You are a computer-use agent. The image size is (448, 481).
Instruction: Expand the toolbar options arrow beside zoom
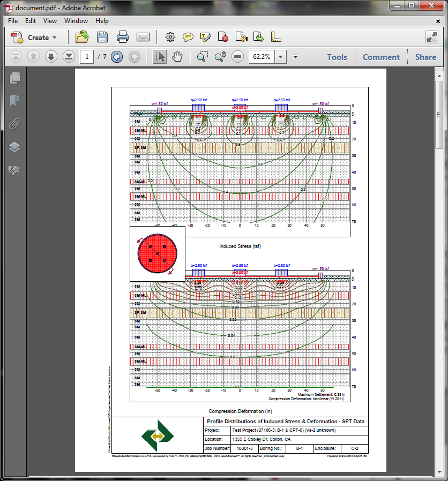click(295, 57)
